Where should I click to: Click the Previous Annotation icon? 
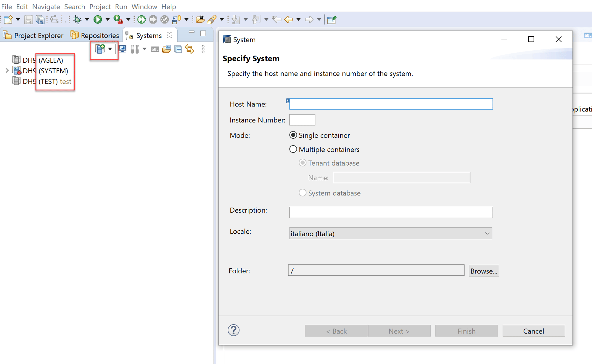[x=256, y=20]
